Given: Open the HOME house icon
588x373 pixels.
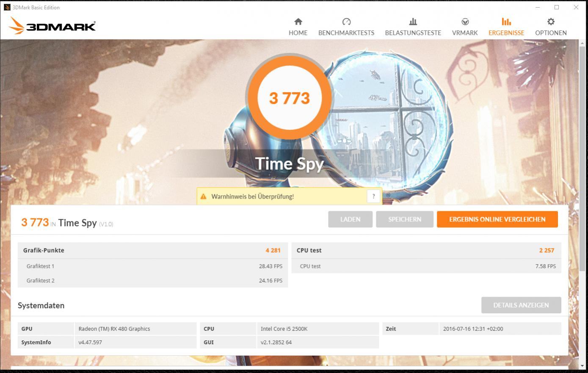Looking at the screenshot, I should click(x=298, y=22).
